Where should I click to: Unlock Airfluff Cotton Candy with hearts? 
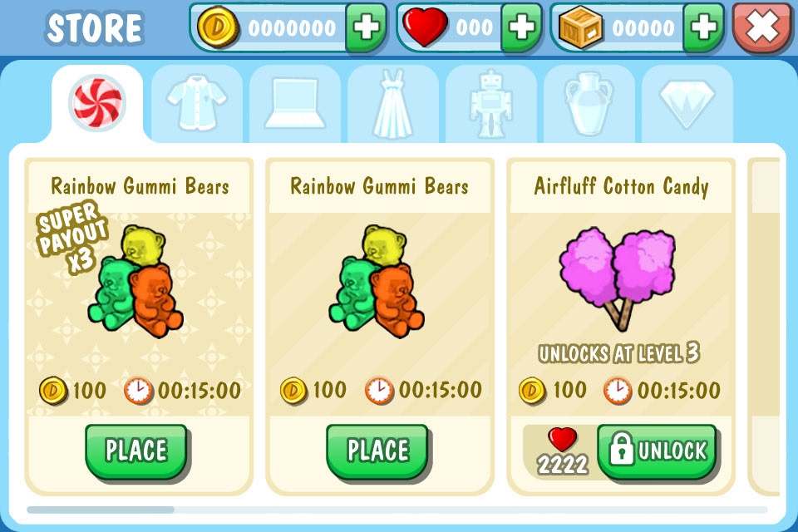coord(658,451)
